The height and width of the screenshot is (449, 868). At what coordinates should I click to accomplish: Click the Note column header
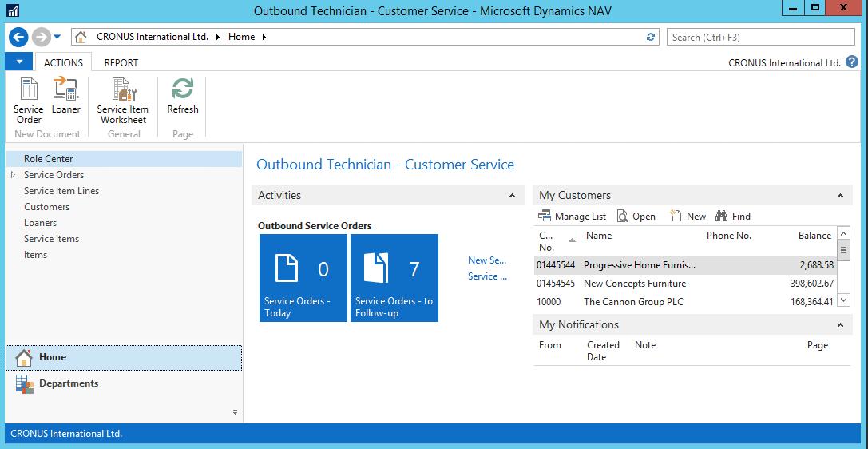tap(645, 345)
